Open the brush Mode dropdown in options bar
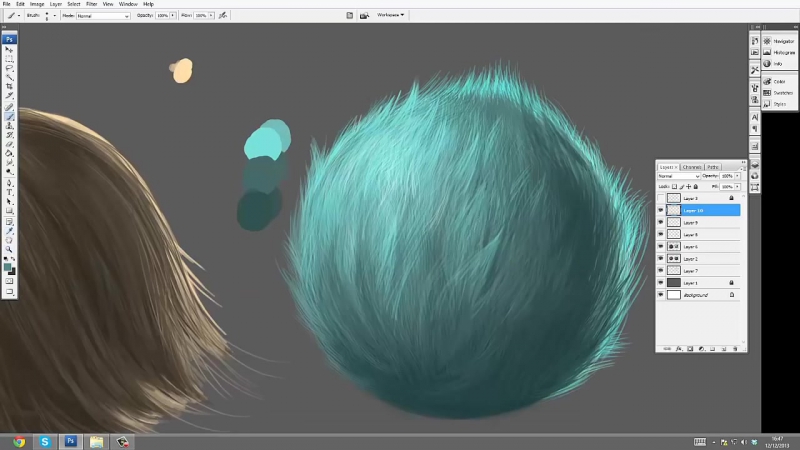Viewport: 800px width, 450px height. (x=102, y=16)
